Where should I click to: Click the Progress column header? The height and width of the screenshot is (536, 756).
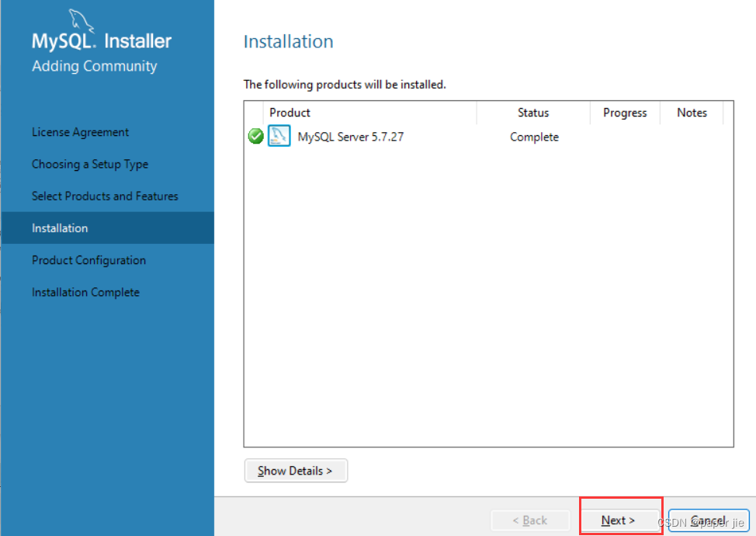(x=625, y=113)
